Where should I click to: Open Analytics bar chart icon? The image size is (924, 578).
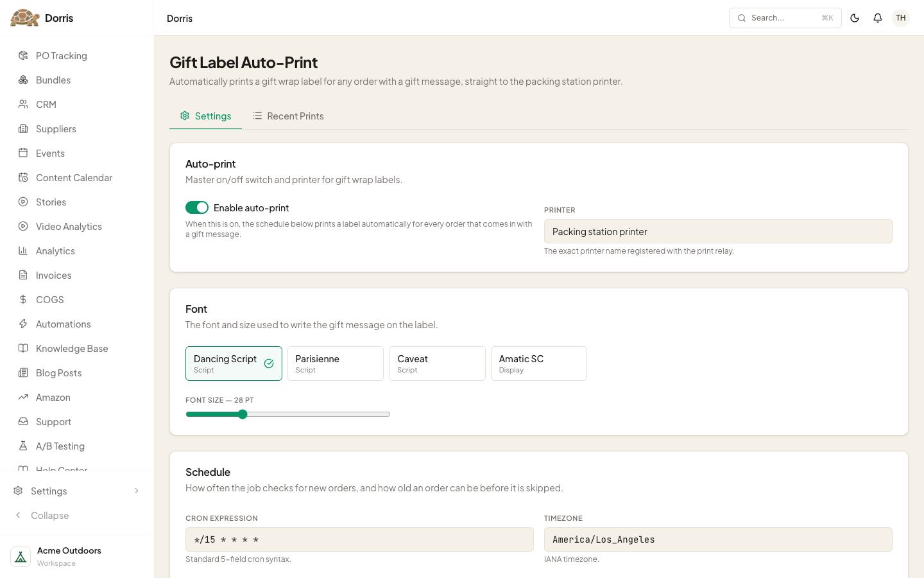pyautogui.click(x=23, y=251)
